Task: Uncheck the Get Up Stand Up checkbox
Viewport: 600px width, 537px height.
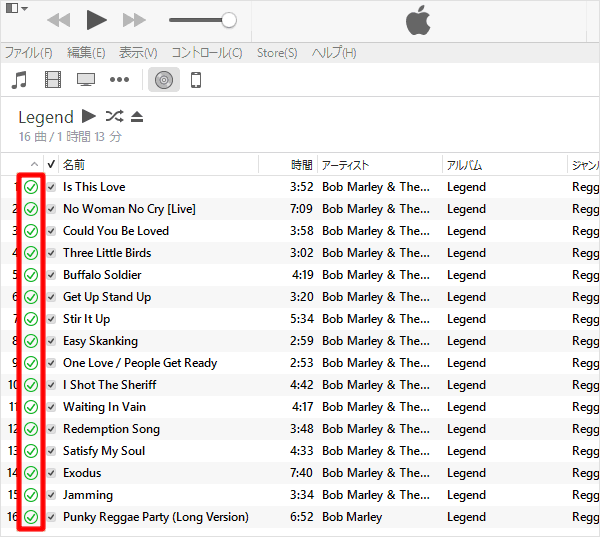Action: click(x=51, y=297)
